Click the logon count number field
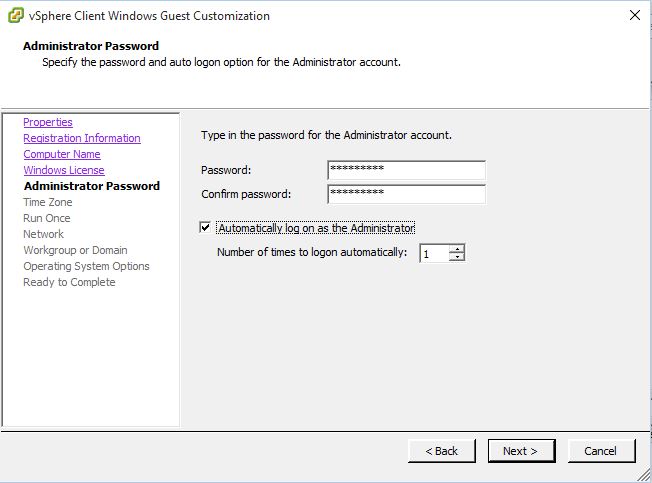 [x=435, y=253]
